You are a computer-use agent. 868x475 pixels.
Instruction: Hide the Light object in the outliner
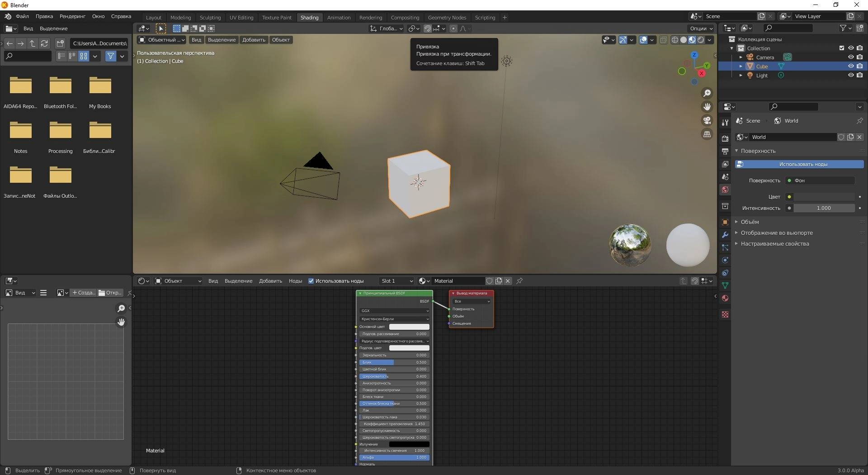tap(851, 75)
